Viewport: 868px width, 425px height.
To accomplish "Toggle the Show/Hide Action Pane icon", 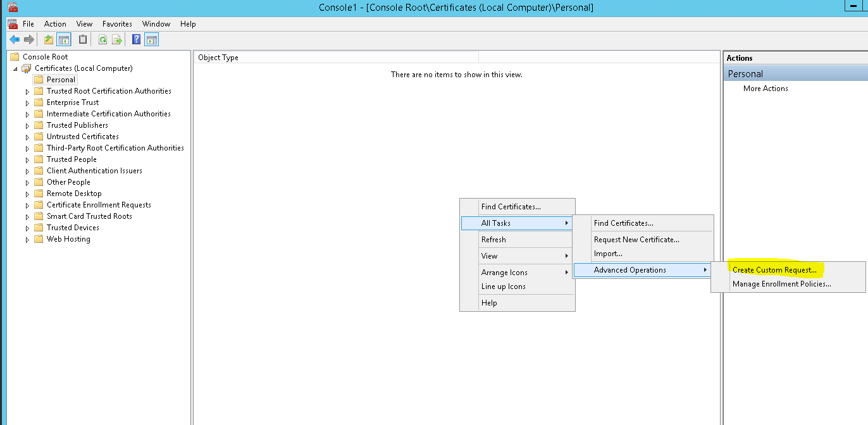I will (x=151, y=40).
